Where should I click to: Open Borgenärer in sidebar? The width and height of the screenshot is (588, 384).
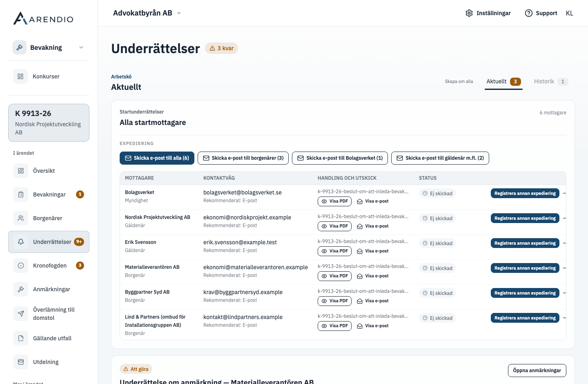tap(49, 218)
